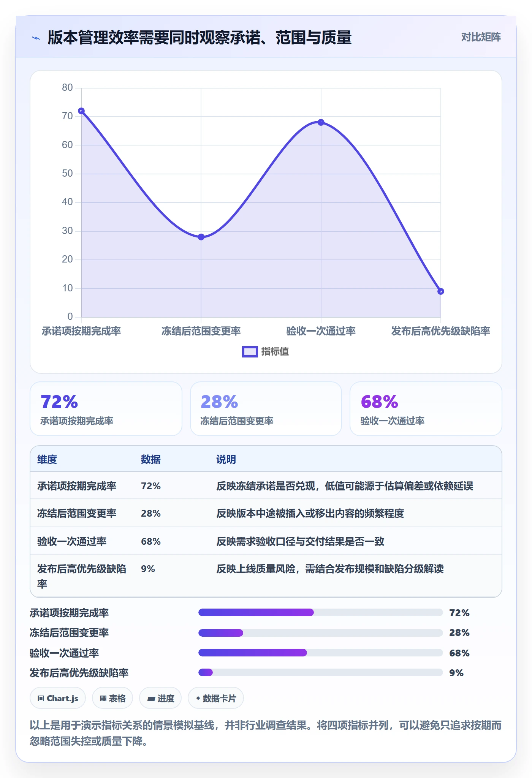Click the 对比矩阵 label in the header
The height and width of the screenshot is (778, 532).
481,37
